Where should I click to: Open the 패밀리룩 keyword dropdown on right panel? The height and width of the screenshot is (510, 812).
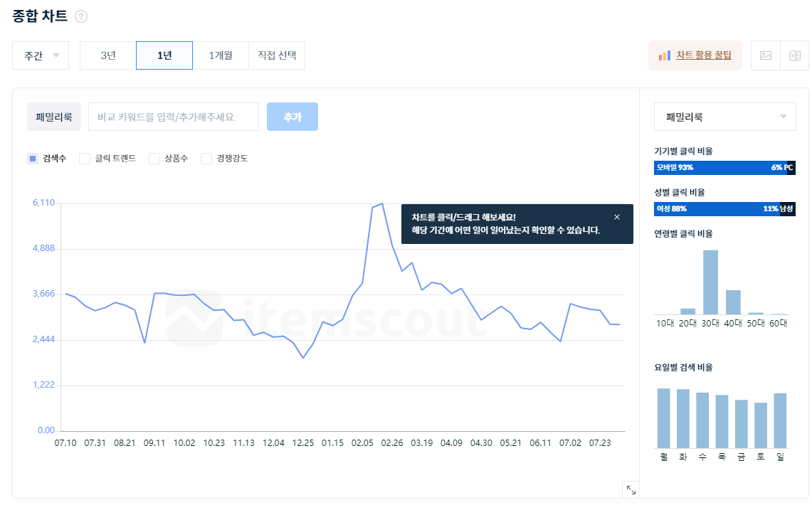click(725, 117)
